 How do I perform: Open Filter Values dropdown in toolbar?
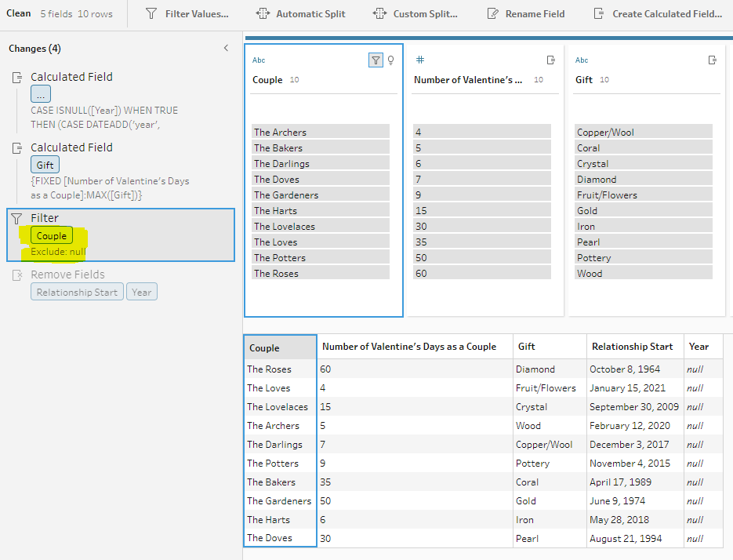[x=187, y=14]
